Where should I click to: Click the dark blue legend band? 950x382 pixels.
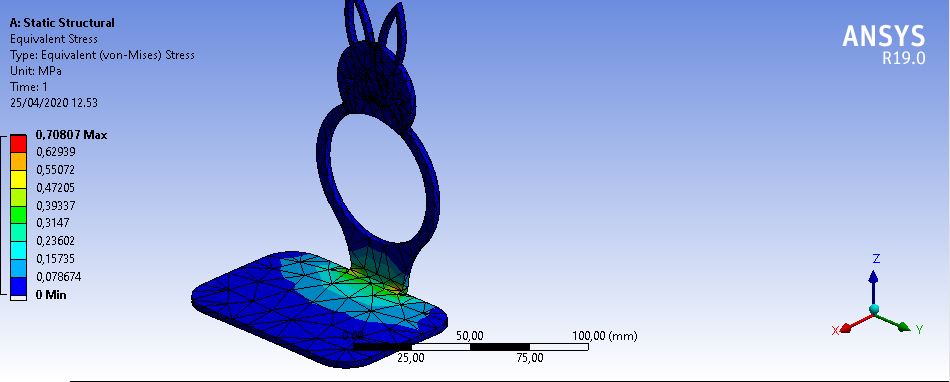pos(18,286)
